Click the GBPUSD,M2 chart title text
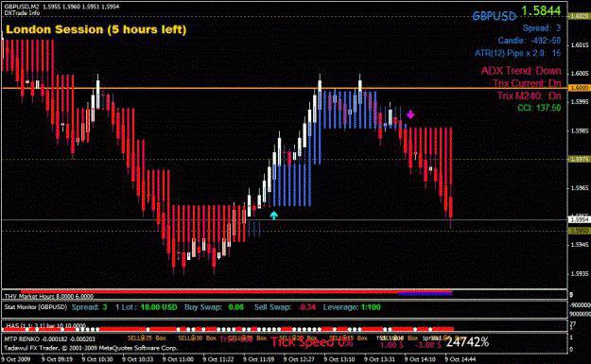 (21, 7)
